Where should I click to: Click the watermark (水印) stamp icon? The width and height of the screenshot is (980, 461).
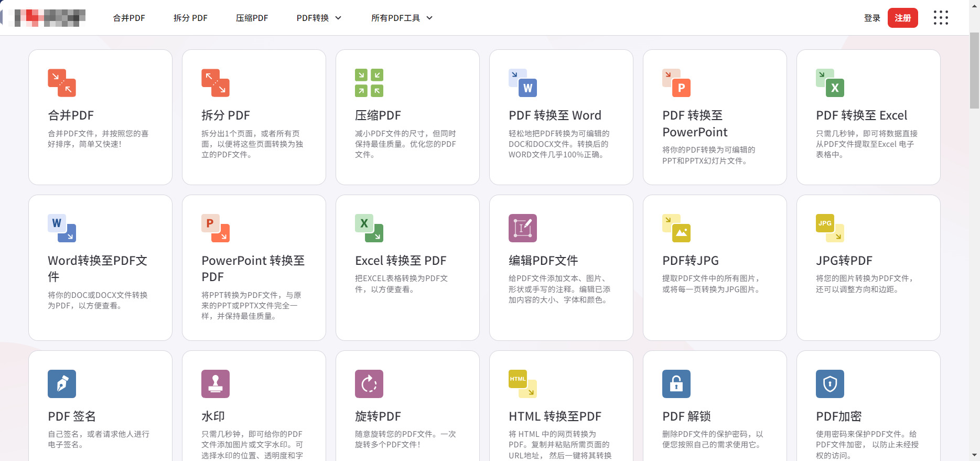pyautogui.click(x=216, y=384)
